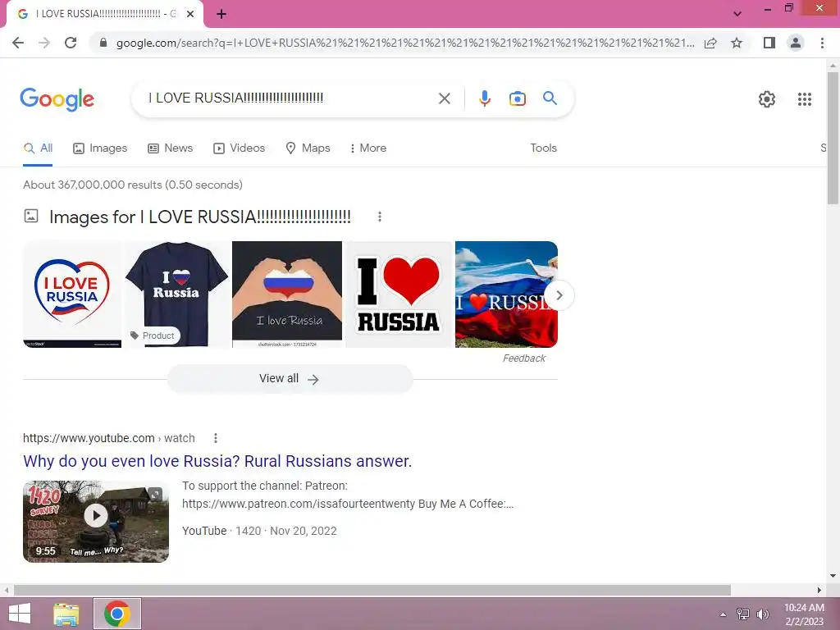
Task: Submit search with magnifier icon
Action: (x=550, y=98)
